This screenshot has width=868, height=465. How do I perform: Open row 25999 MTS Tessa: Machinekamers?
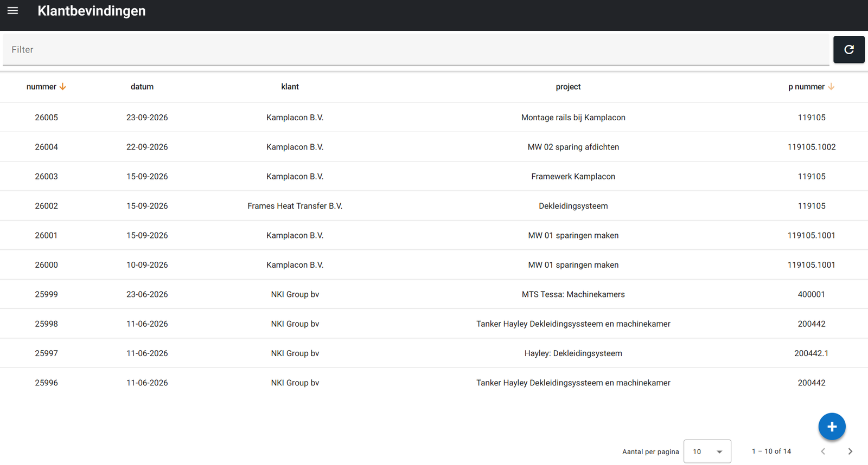click(434, 294)
